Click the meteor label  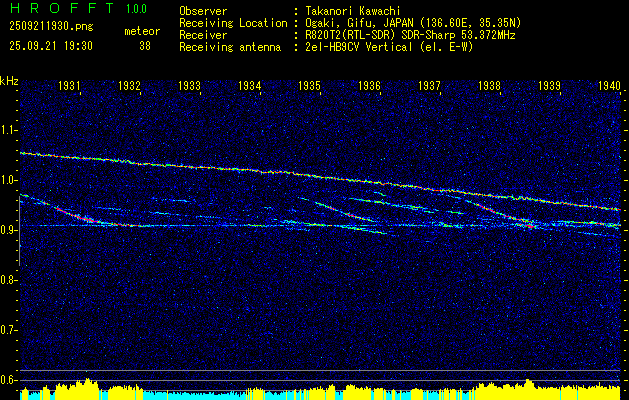142,31
